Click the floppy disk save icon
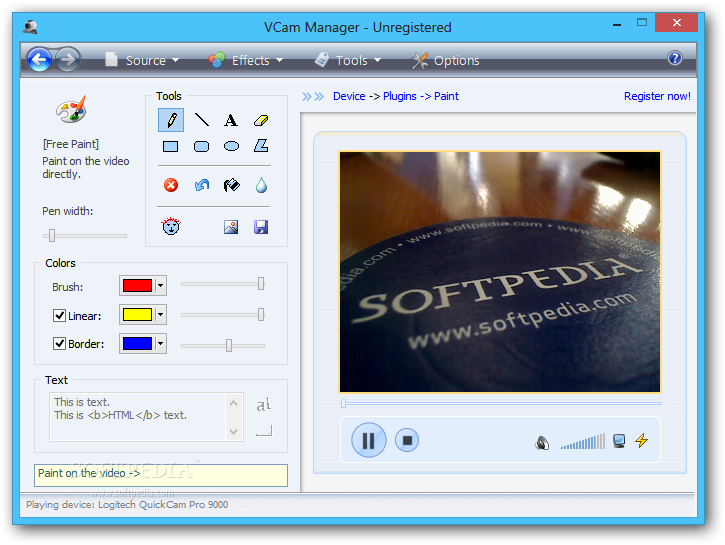Screen dimensions: 725x545 click(x=261, y=227)
